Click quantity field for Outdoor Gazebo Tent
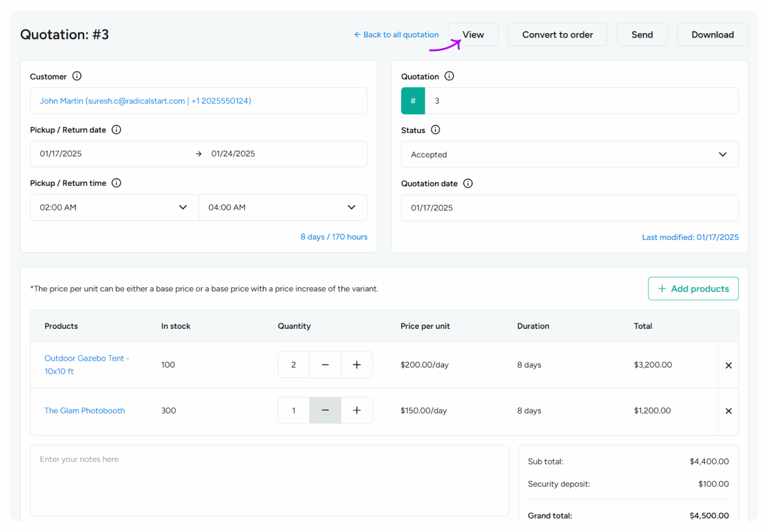 (x=294, y=364)
